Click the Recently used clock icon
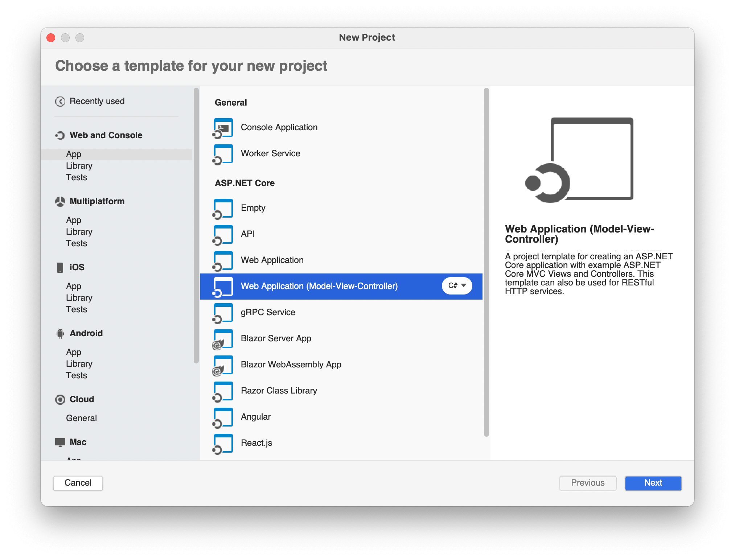Viewport: 735px width, 560px height. [60, 102]
